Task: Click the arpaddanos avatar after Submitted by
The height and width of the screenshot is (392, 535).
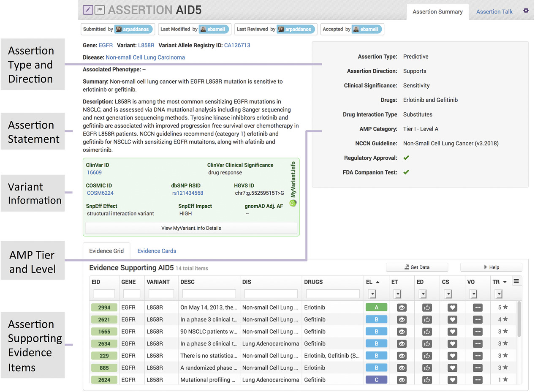Action: coord(119,29)
